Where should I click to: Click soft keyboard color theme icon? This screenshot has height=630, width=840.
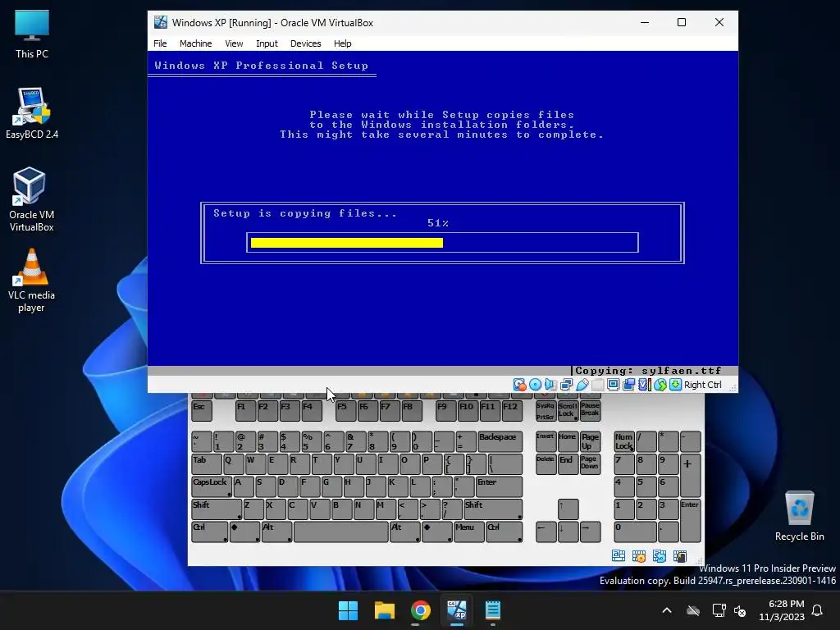coord(680,556)
